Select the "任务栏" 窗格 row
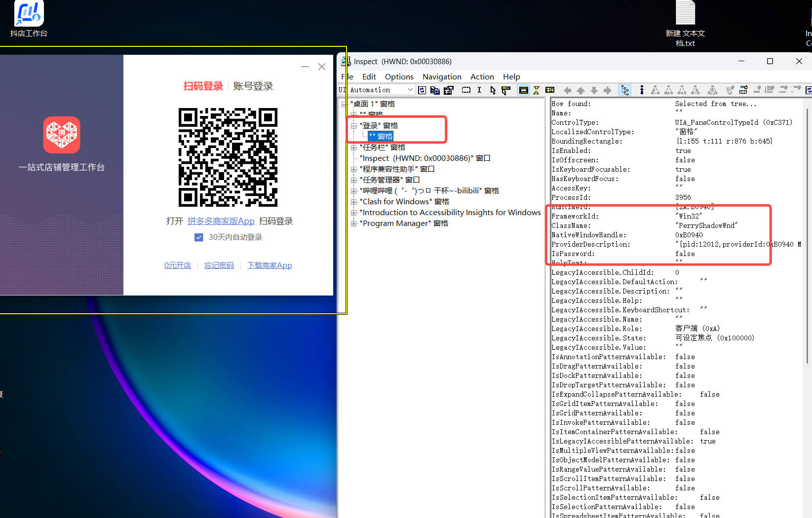Image resolution: width=812 pixels, height=518 pixels. coord(383,148)
